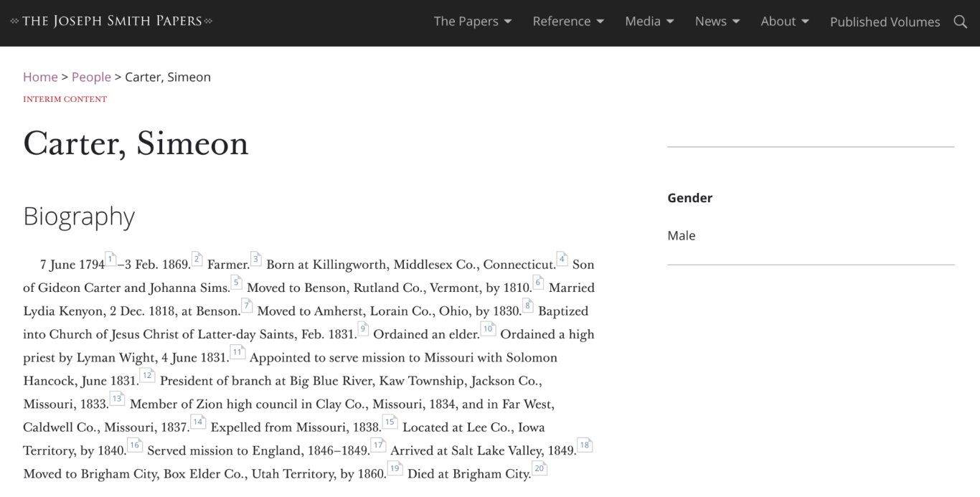Click the search magnifier icon
The height and width of the screenshot is (497, 980).
tap(960, 22)
